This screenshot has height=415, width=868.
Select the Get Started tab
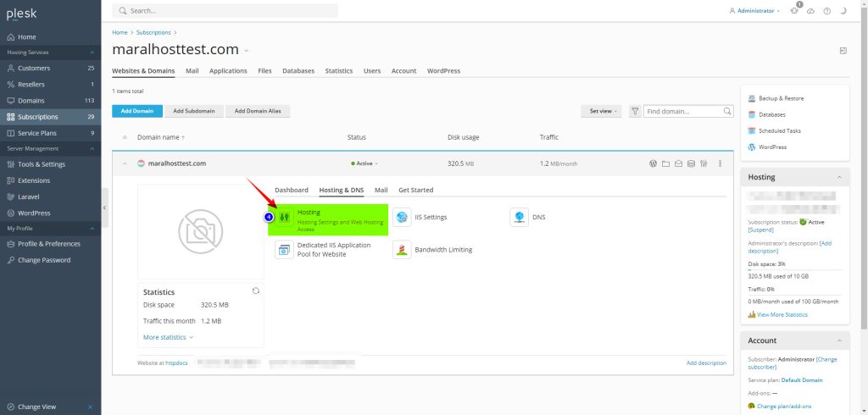tap(415, 191)
